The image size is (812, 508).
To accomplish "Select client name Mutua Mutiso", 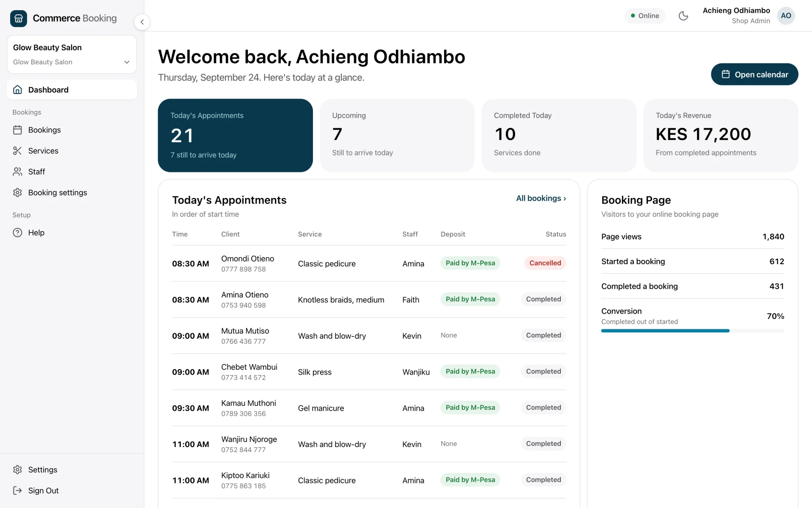I will tap(245, 331).
